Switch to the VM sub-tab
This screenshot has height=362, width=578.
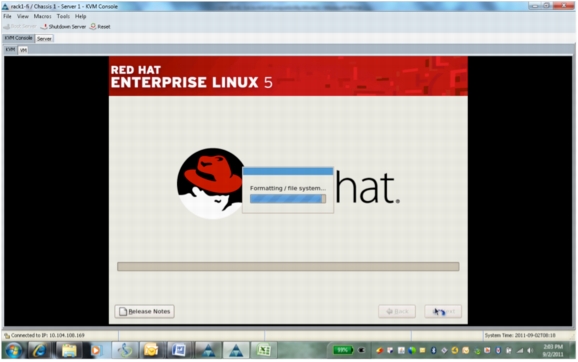[x=23, y=50]
